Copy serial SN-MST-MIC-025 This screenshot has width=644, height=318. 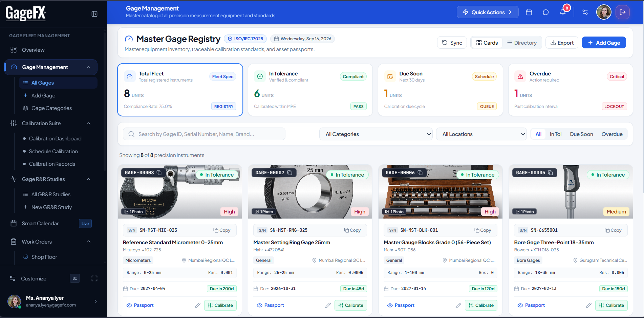tap(222, 230)
